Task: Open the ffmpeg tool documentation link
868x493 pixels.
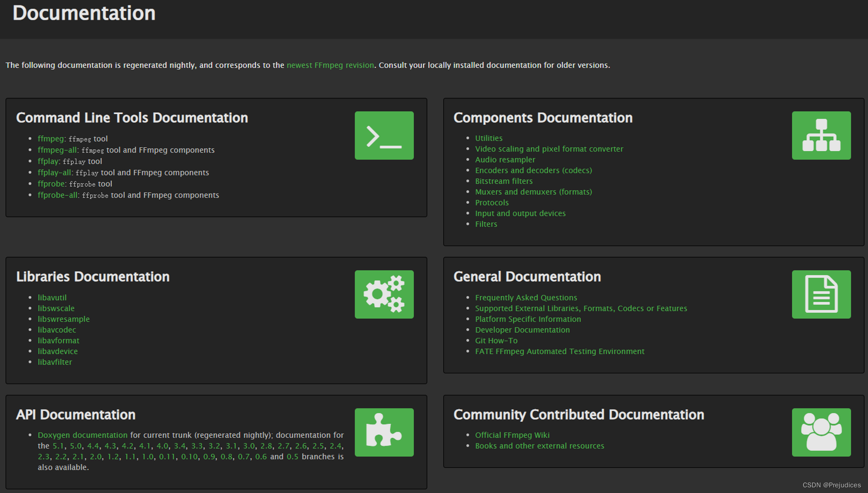Action: pos(51,139)
